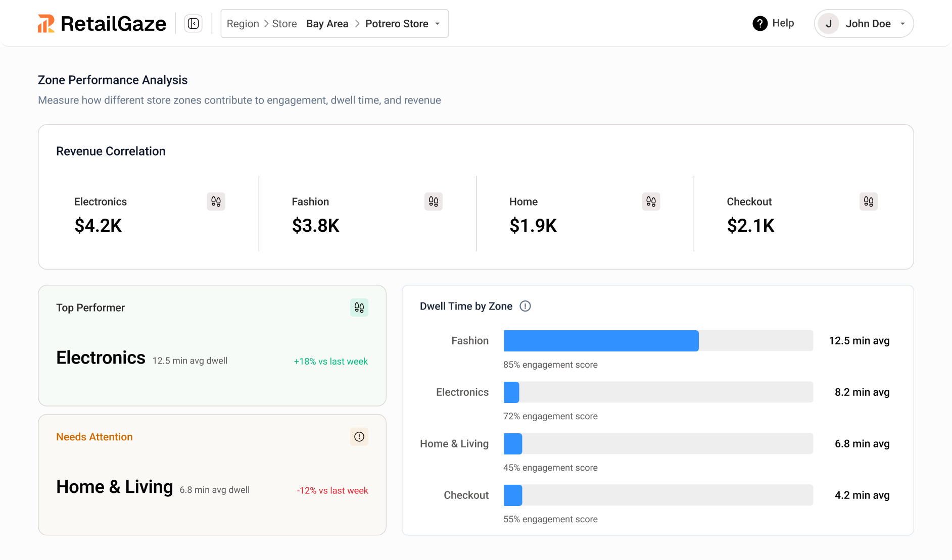Click the RetailGaze logo icon

click(x=46, y=24)
